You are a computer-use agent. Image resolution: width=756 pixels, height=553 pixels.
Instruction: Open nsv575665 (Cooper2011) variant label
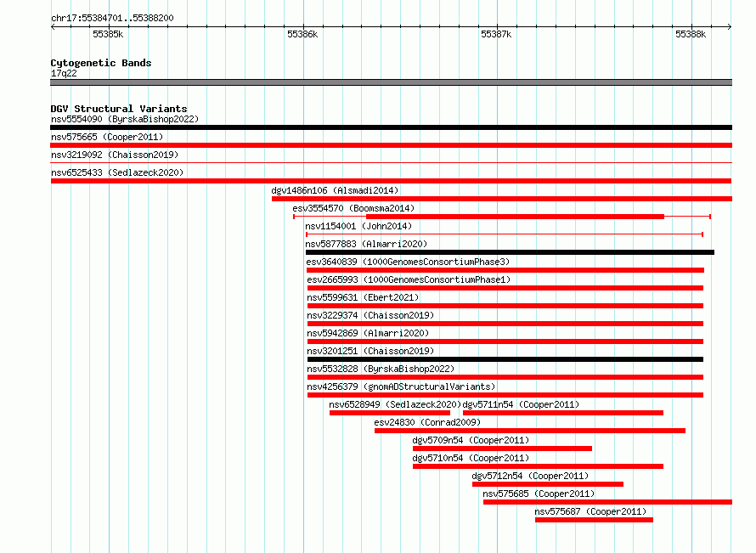click(x=107, y=137)
